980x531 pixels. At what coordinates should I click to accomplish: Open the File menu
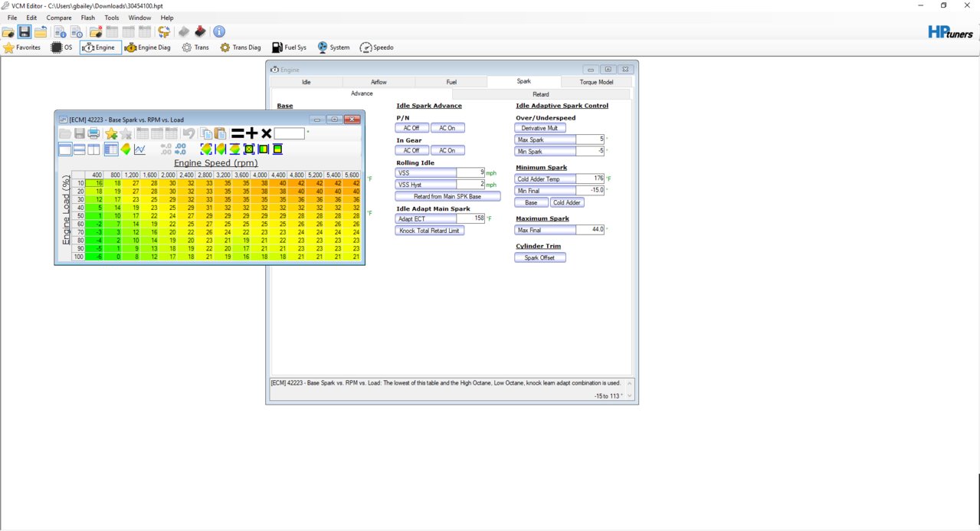(12, 18)
